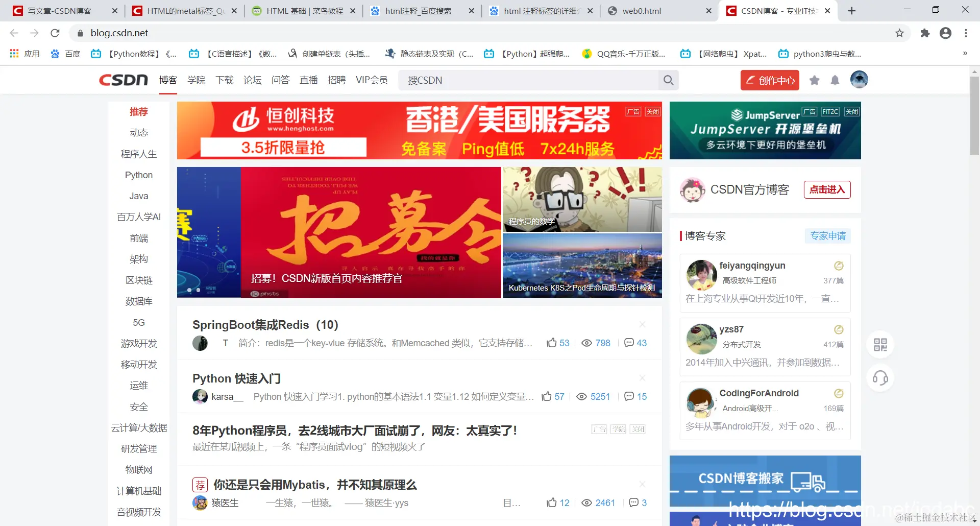Viewport: 980px width, 526px height.
Task: Open the customer service headphone icon
Action: 879,378
